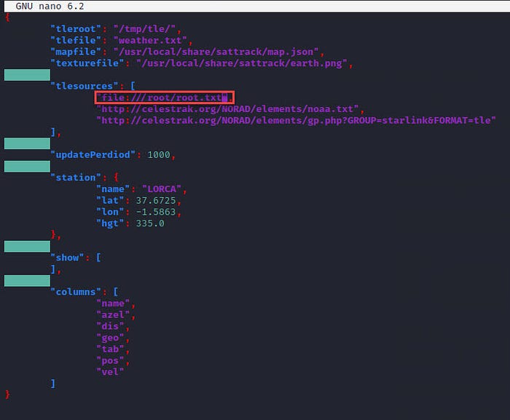Viewport: 510px width, 420px height.
Task: Click the celestrak noaa.txt URL
Action: point(227,109)
